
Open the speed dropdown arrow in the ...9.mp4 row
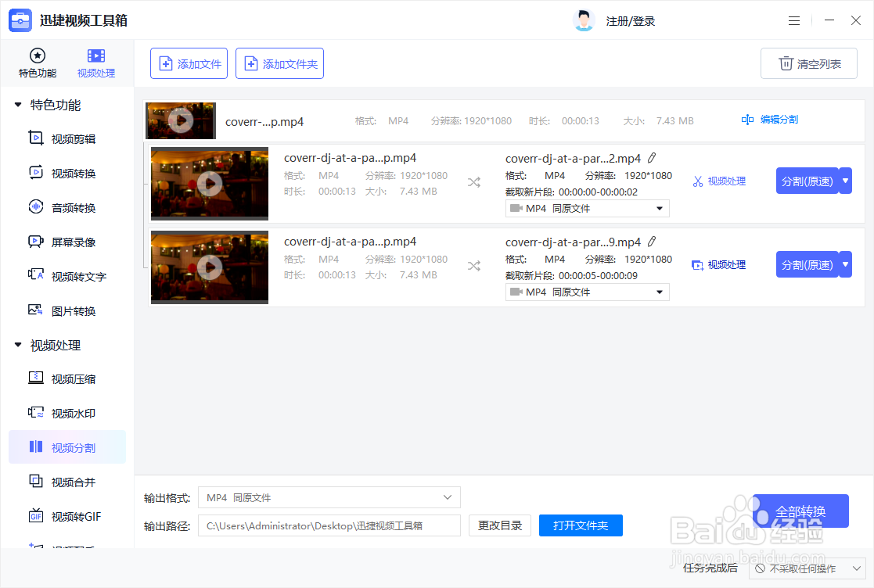click(846, 264)
